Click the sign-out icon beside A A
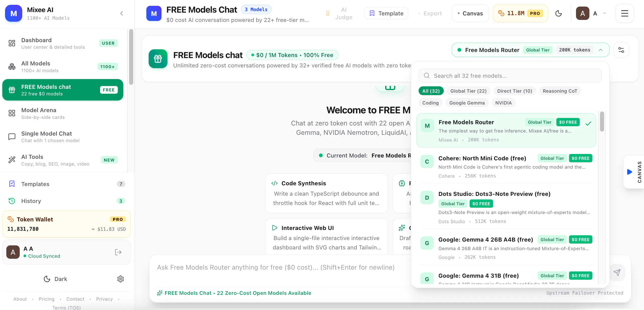The width and height of the screenshot is (644, 310). [118, 252]
